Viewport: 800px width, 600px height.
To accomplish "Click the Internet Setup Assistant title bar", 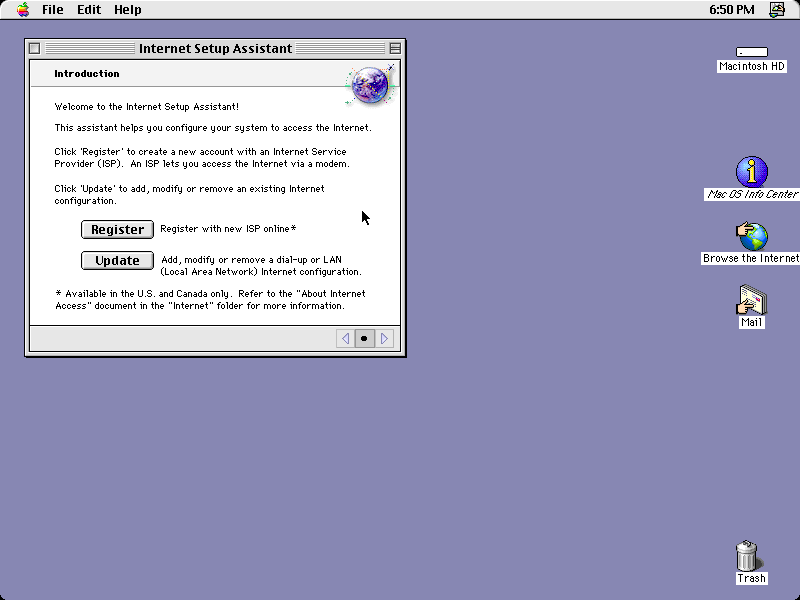I will tap(215, 48).
